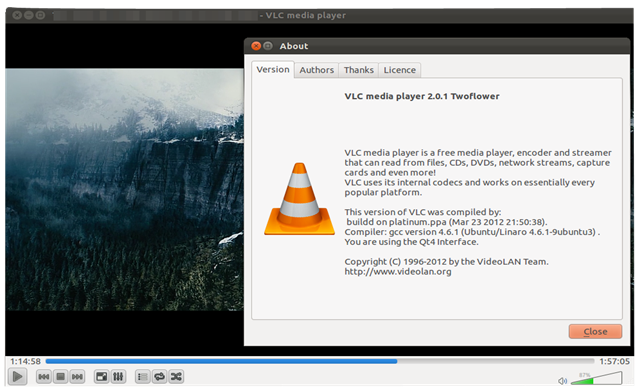This screenshot has width=640, height=392.
Task: Toggle loop repeat mode
Action: click(160, 376)
